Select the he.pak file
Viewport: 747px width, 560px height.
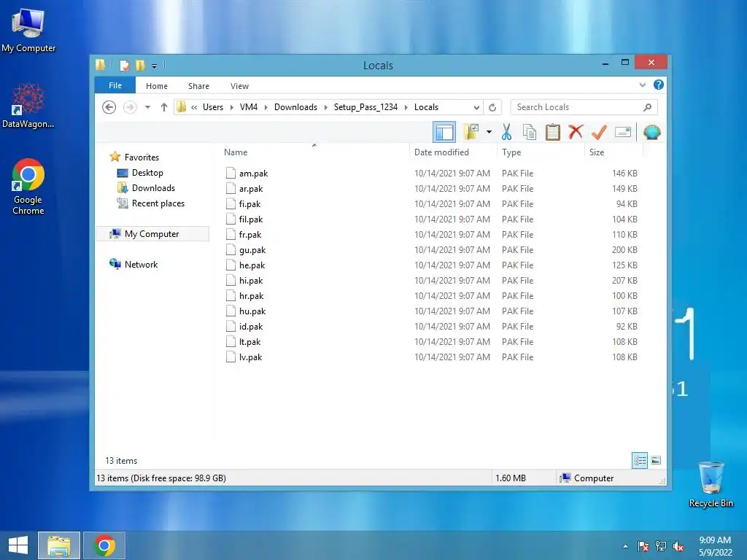click(252, 265)
